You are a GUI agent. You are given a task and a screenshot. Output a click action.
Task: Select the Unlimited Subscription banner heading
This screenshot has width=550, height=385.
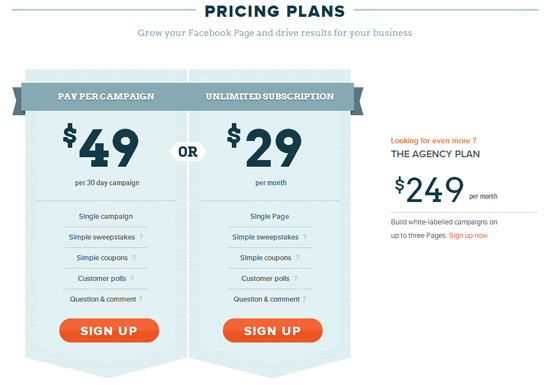270,96
